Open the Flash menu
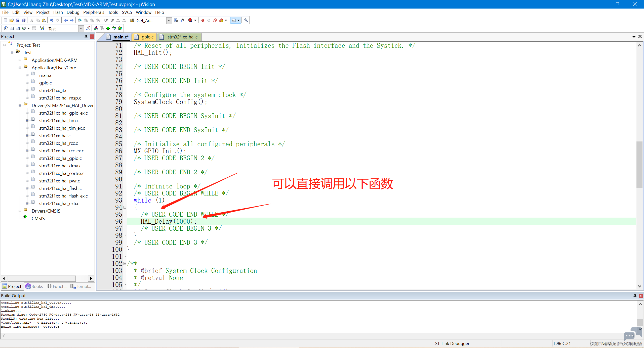 click(58, 12)
